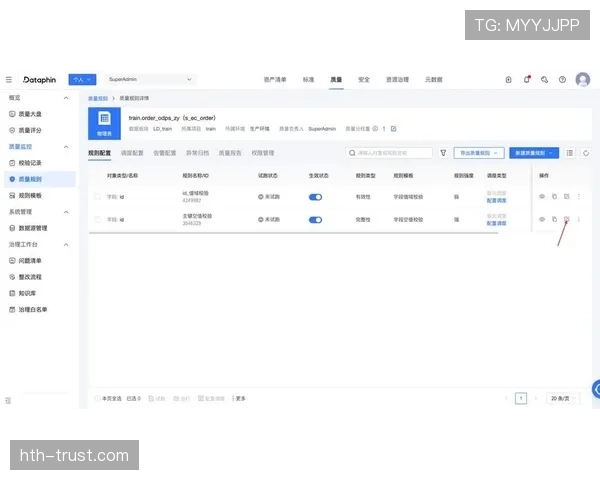Click the first top-bar icon right of 元数据
The image size is (600, 480).
point(508,80)
